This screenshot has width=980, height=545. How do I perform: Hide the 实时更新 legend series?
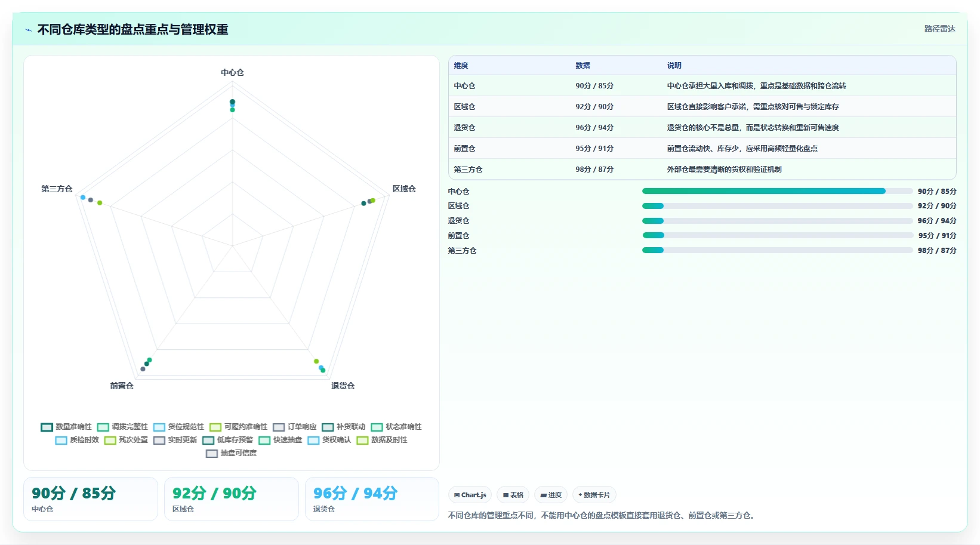[x=175, y=440]
